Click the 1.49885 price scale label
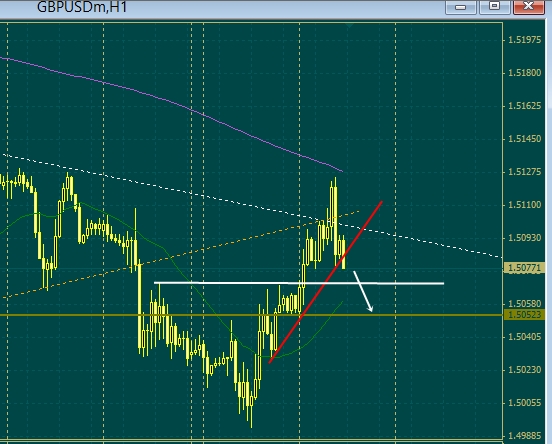Viewport: 552px width, 444px height. point(525,436)
